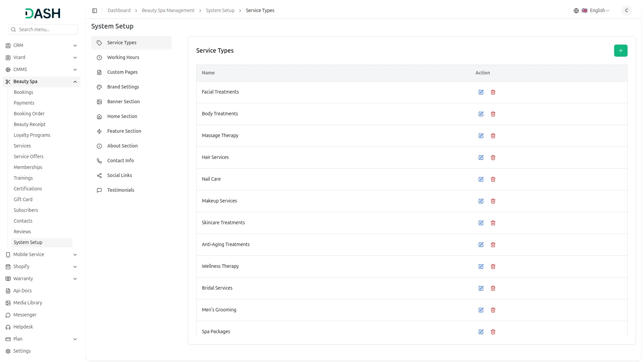Collapse the Beauty Spa menu
This screenshot has height=362, width=644.
pos(42,81)
